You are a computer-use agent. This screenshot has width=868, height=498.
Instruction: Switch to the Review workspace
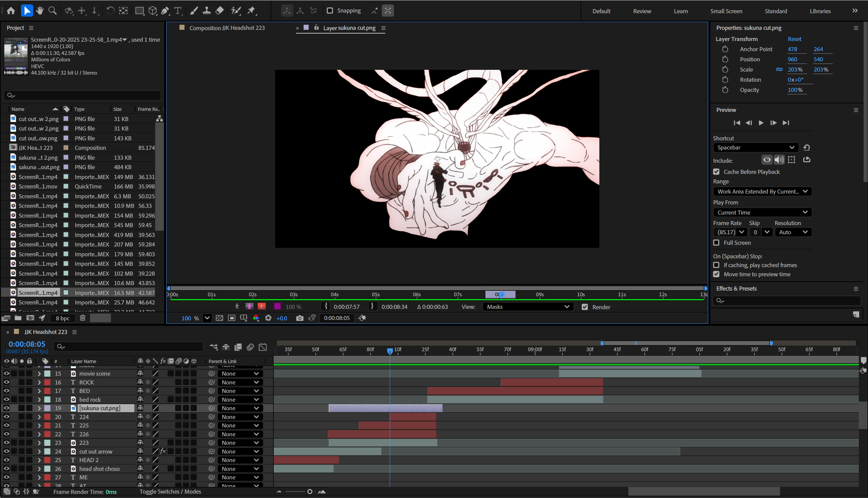[x=642, y=11]
